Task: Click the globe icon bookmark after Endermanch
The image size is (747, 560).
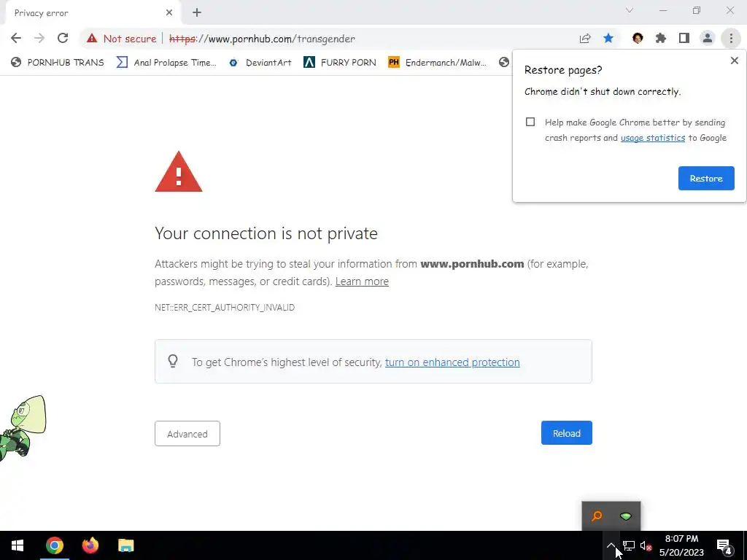Action: point(504,62)
